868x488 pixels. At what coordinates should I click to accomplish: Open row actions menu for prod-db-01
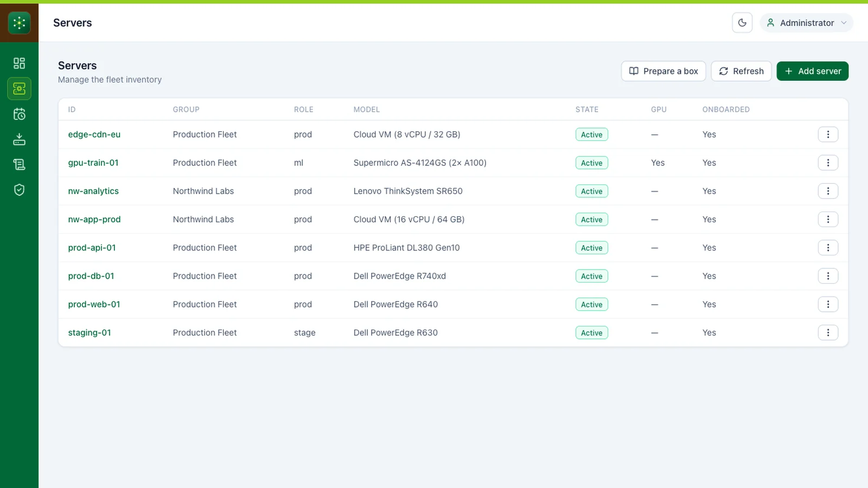coord(828,276)
